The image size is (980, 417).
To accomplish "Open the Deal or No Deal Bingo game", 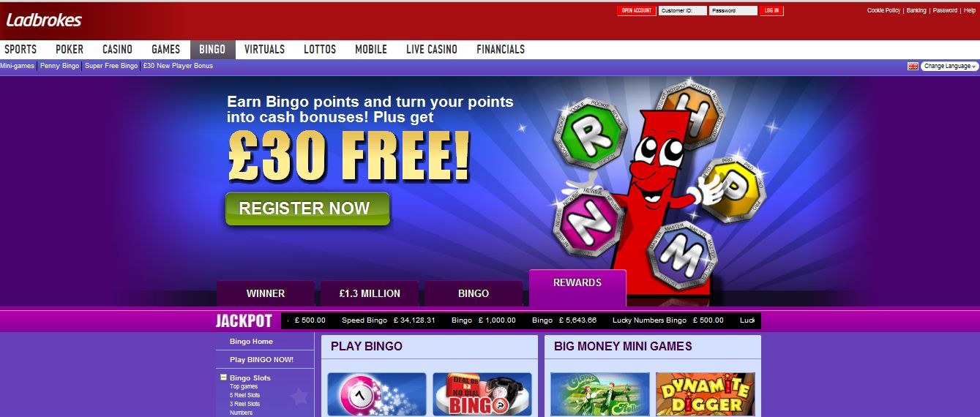I will (482, 394).
